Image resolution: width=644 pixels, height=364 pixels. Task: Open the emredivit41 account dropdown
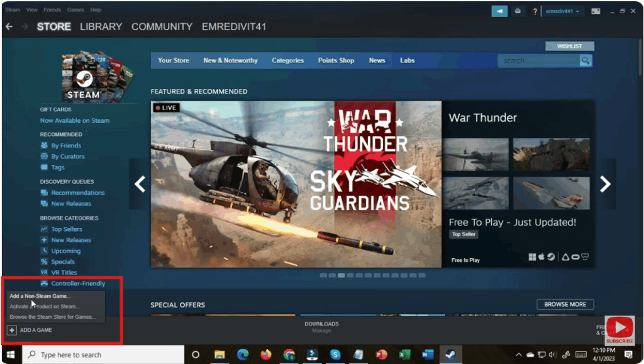point(563,11)
